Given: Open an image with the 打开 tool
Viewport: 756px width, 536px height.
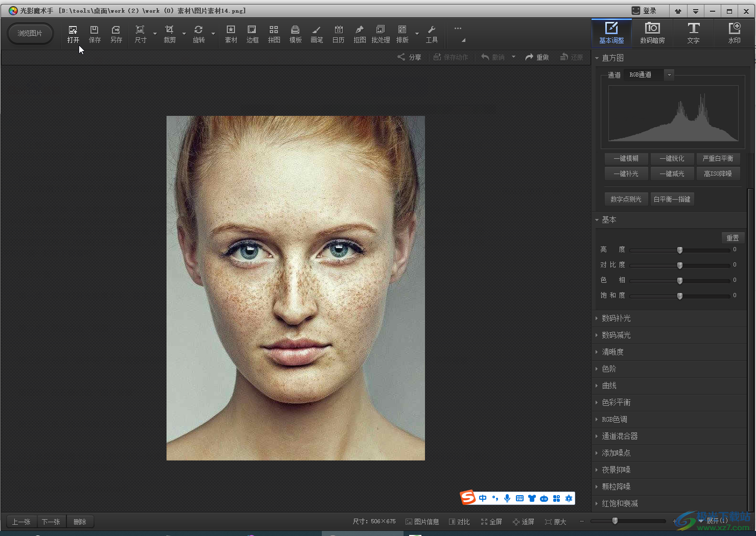Looking at the screenshot, I should click(73, 34).
